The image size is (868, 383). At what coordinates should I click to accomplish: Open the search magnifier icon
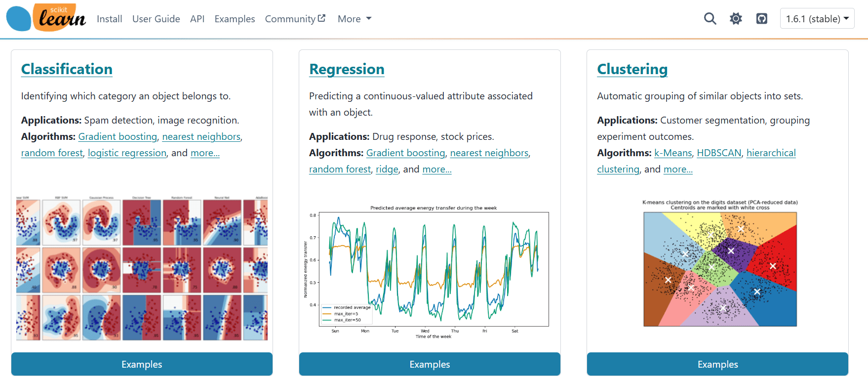point(710,19)
